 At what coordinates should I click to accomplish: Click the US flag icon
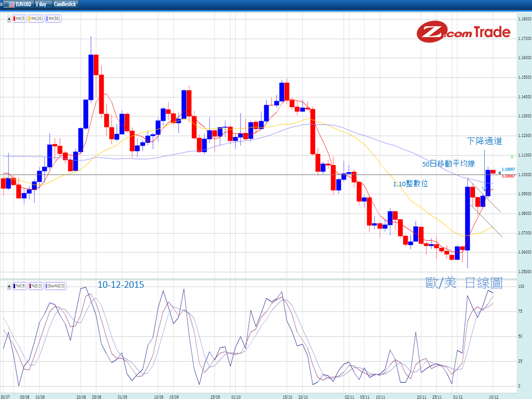[12, 4]
